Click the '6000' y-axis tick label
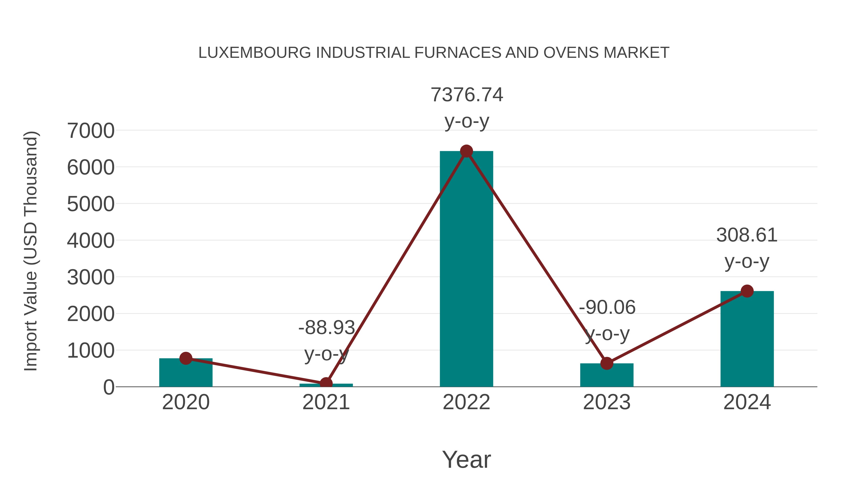This screenshot has width=868, height=488. click(x=91, y=167)
